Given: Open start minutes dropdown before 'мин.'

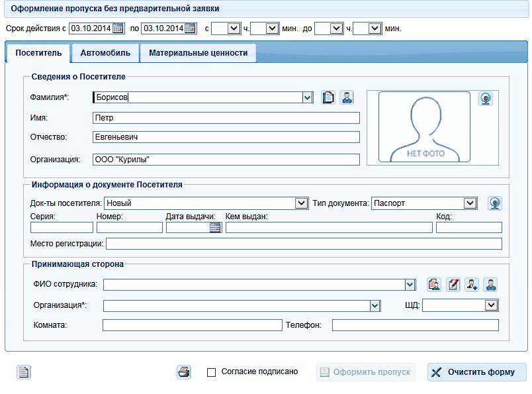Looking at the screenshot, I should click(x=273, y=28).
